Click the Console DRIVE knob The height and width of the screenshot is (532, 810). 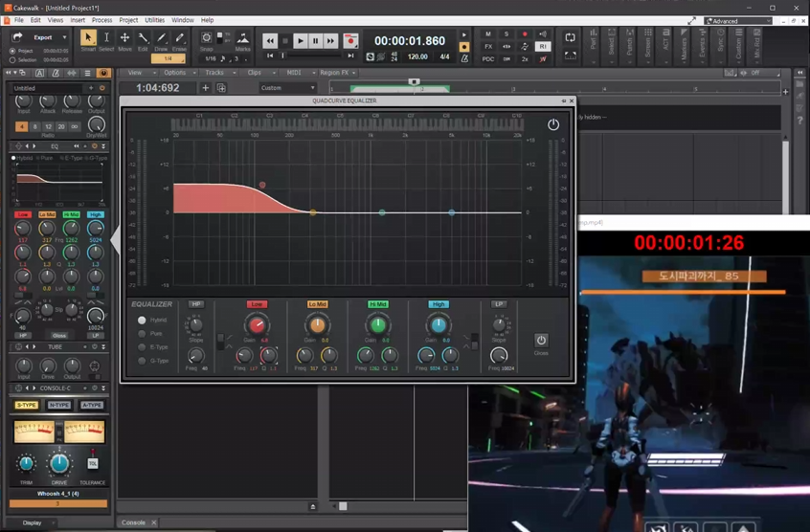tap(59, 464)
